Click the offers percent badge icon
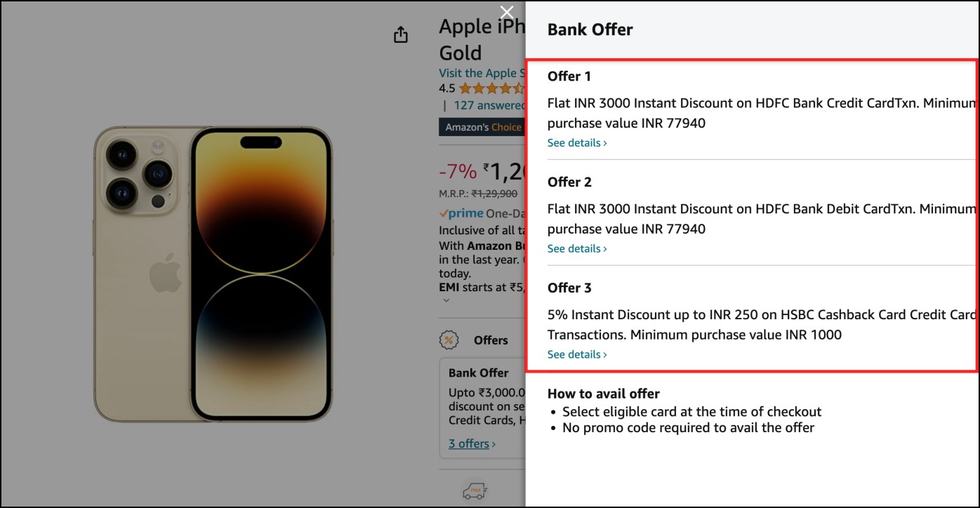 (448, 340)
